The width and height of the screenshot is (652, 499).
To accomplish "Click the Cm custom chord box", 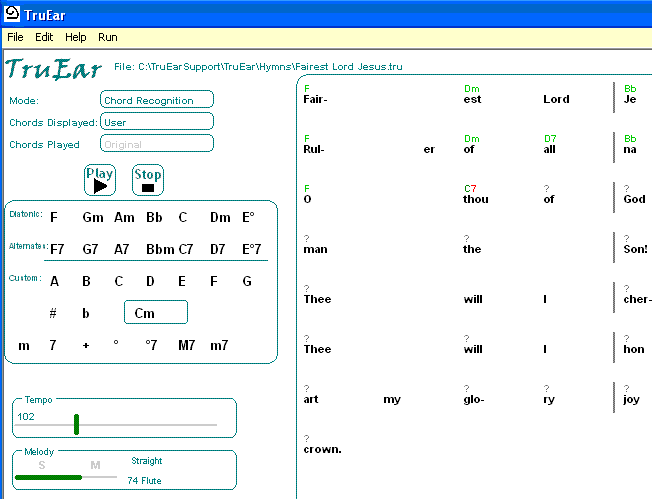I will tap(156, 312).
